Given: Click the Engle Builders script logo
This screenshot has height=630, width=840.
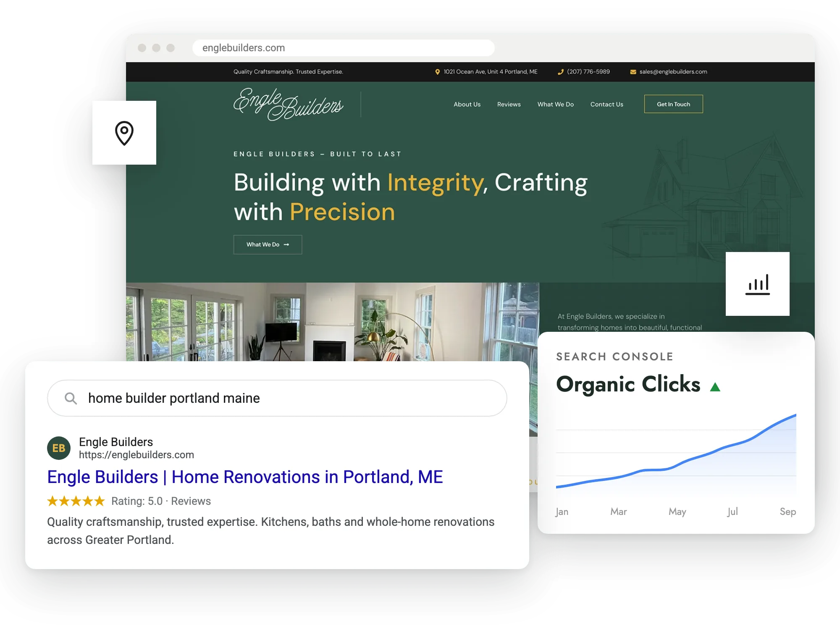Looking at the screenshot, I should [289, 104].
